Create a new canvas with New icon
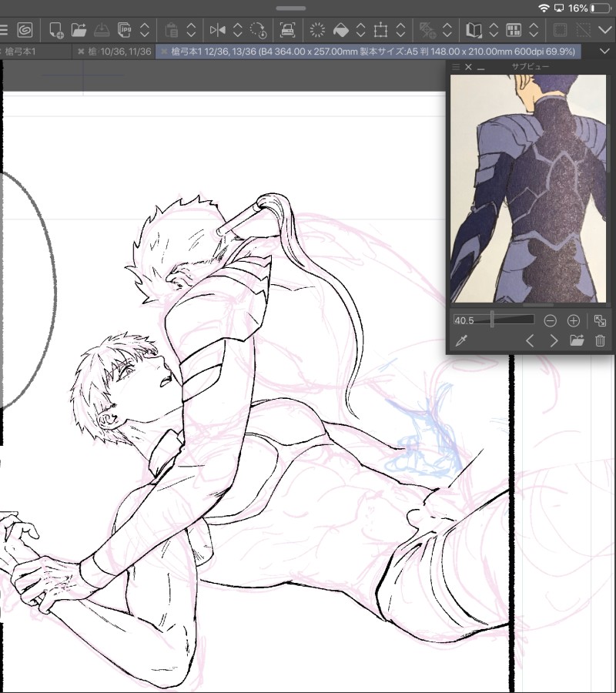 point(56,30)
